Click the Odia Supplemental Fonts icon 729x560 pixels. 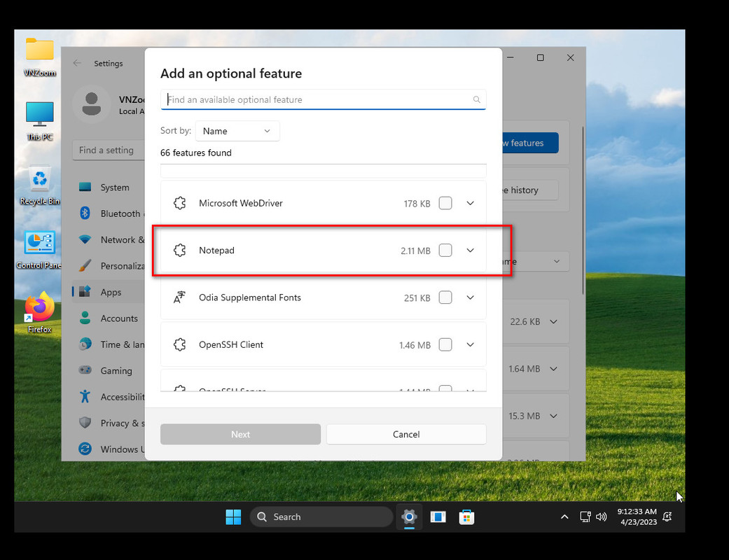[x=180, y=297]
